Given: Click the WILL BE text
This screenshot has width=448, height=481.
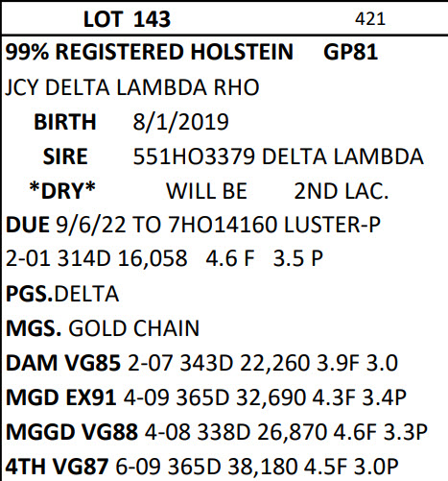Looking at the screenshot, I should 206,191.
